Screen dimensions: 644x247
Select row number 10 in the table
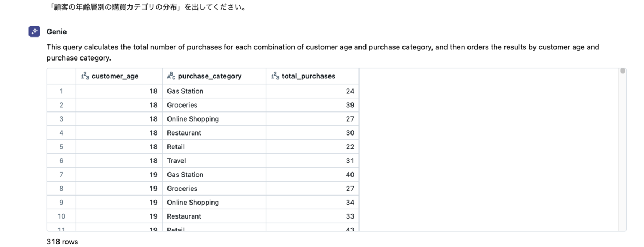click(x=61, y=216)
